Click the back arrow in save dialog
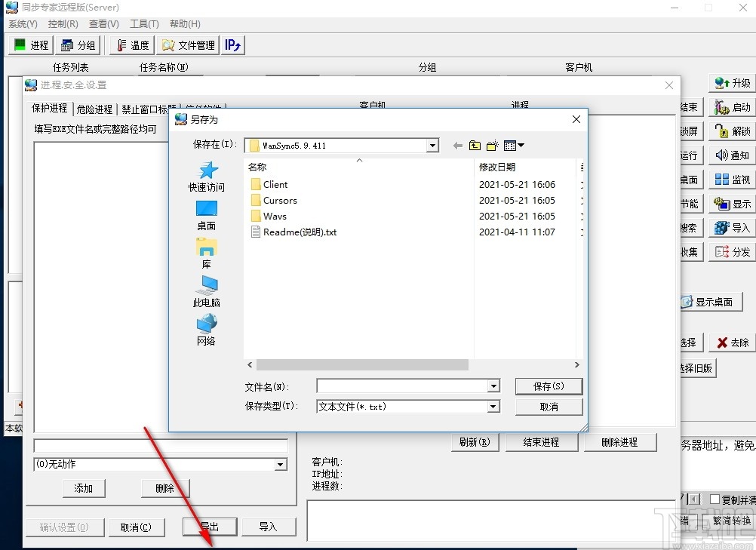This screenshot has width=756, height=550. pyautogui.click(x=457, y=146)
